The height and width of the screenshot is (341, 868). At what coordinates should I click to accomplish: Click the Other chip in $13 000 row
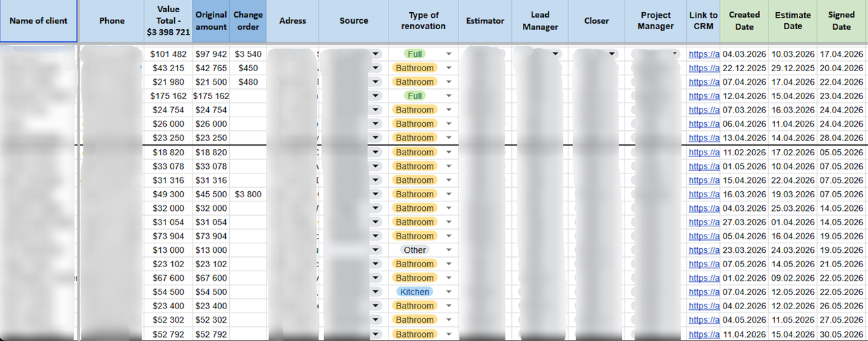(x=414, y=250)
